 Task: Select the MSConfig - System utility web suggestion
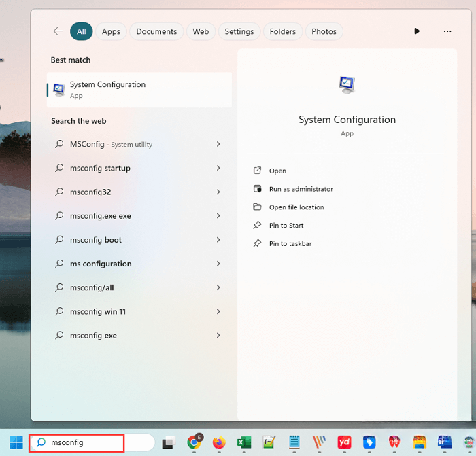(x=139, y=144)
